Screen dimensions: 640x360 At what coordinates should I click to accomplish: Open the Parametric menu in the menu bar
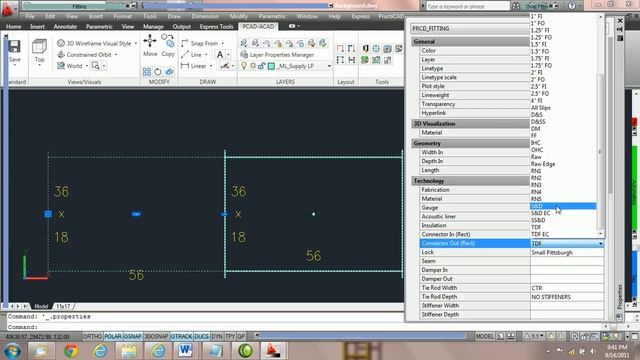(272, 16)
